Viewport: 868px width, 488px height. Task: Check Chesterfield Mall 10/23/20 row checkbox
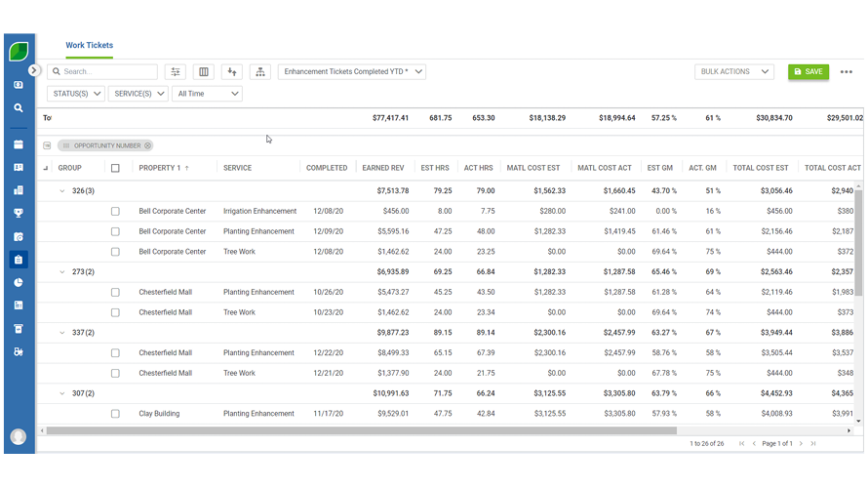point(115,312)
